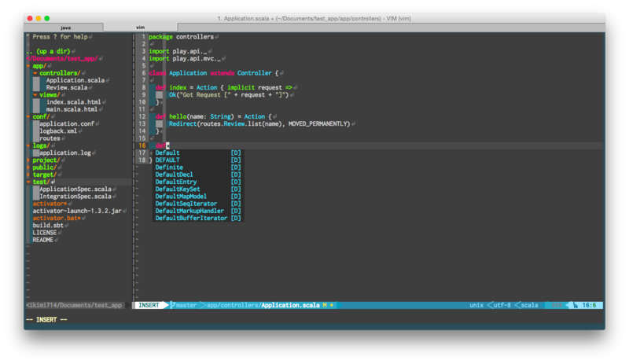The image size is (629, 364).
Task: Collapse the views/ directory arrow
Action: click(35, 95)
